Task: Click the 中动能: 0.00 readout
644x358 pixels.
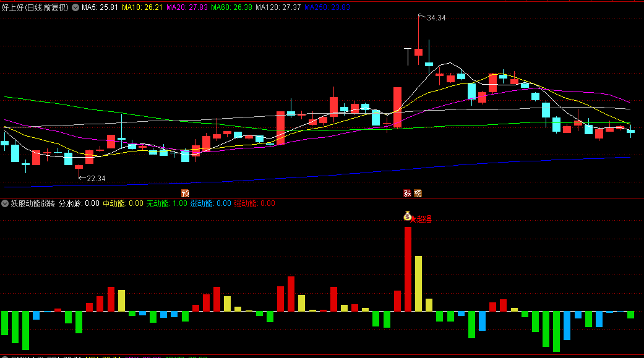Action: coord(123,203)
